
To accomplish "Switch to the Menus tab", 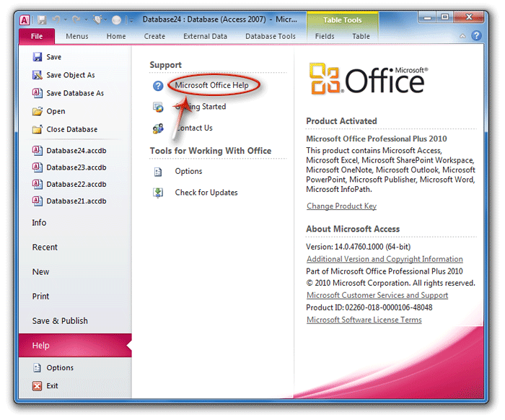I will pyautogui.click(x=77, y=36).
